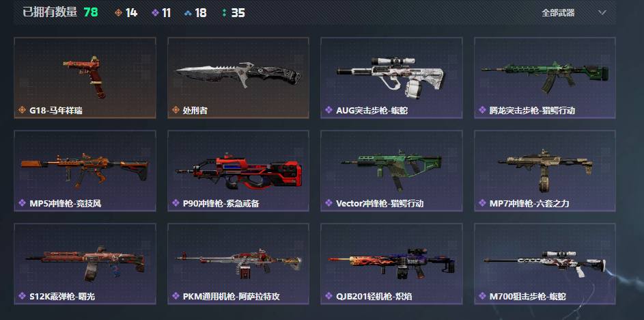
Task: Click the purple rarity badge beside MP5冲锋枪-竞技风
Action: [22, 203]
